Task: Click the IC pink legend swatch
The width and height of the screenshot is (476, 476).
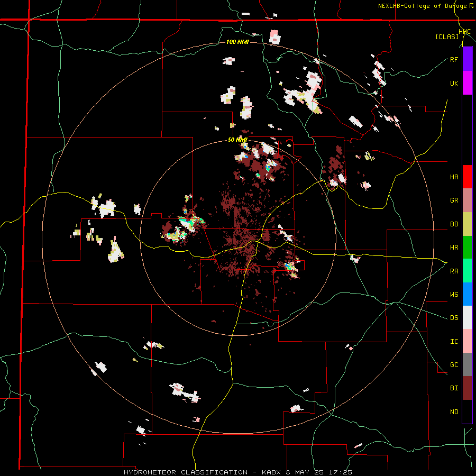Action: [x=467, y=341]
